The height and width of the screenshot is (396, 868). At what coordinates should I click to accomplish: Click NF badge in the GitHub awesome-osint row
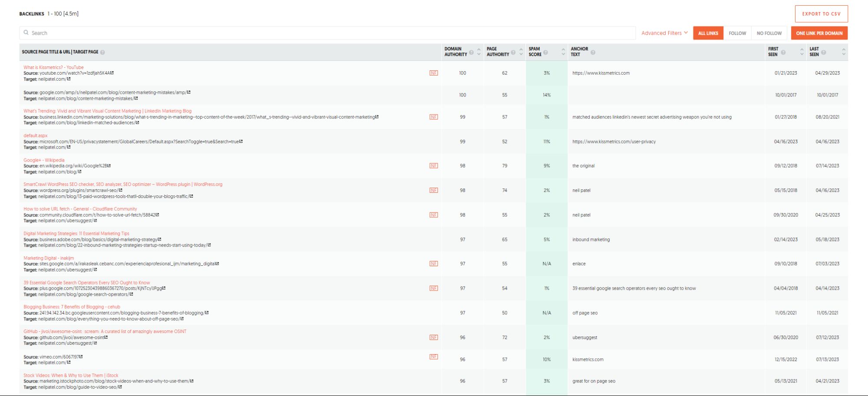click(x=433, y=337)
